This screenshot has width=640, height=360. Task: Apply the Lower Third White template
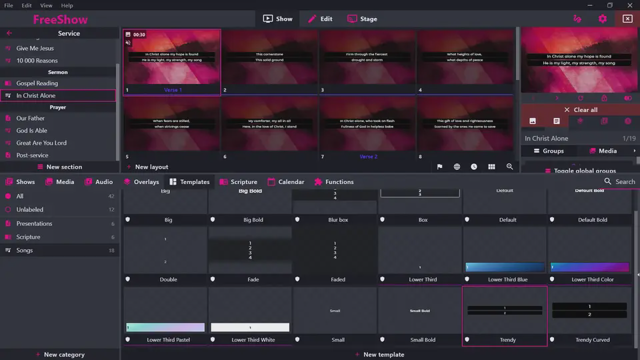pos(250,315)
